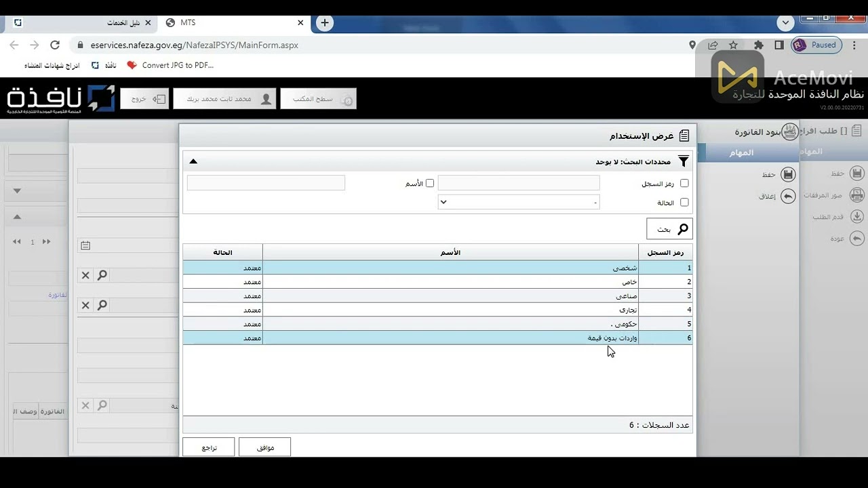
Task: Click the browser back arrow
Action: click(14, 45)
